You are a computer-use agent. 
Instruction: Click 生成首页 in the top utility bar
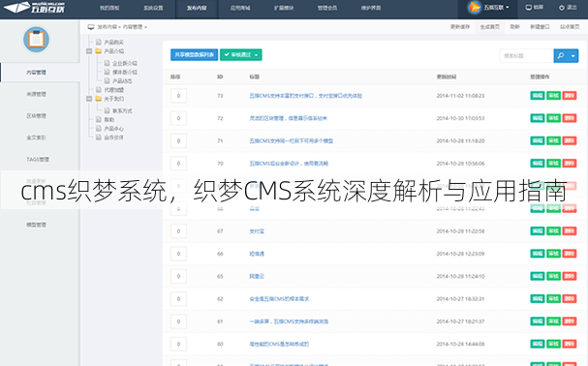pyautogui.click(x=490, y=26)
